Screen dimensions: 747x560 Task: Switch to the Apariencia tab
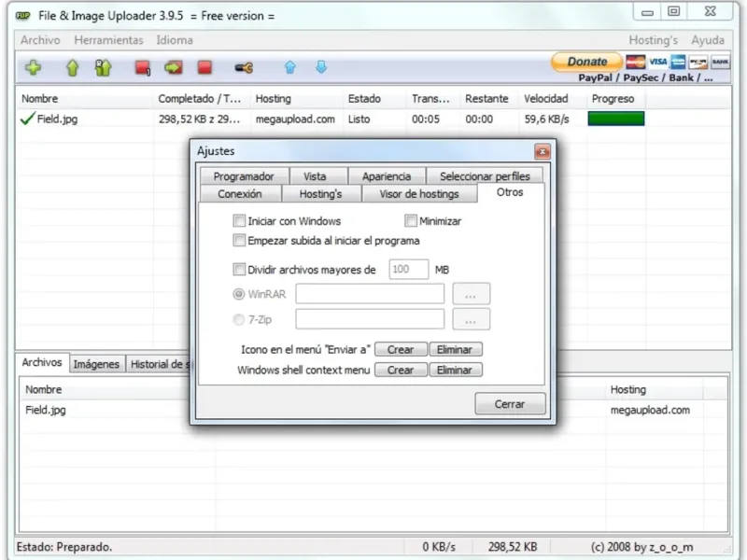387,176
